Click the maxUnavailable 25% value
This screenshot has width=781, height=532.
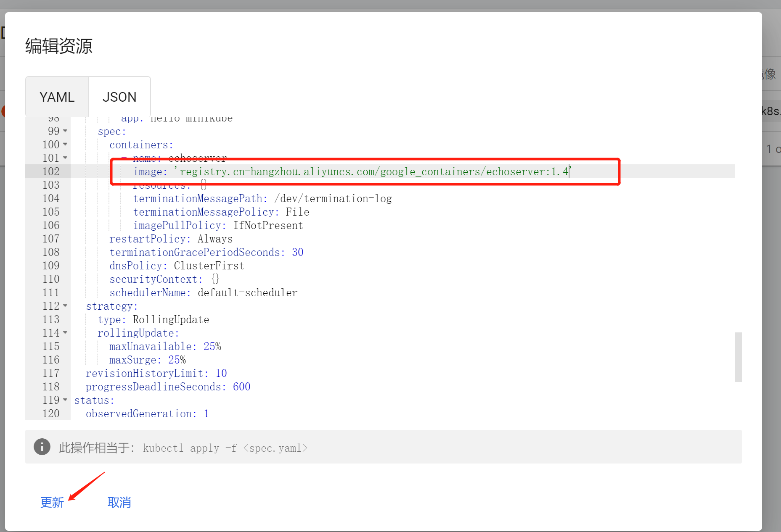212,346
